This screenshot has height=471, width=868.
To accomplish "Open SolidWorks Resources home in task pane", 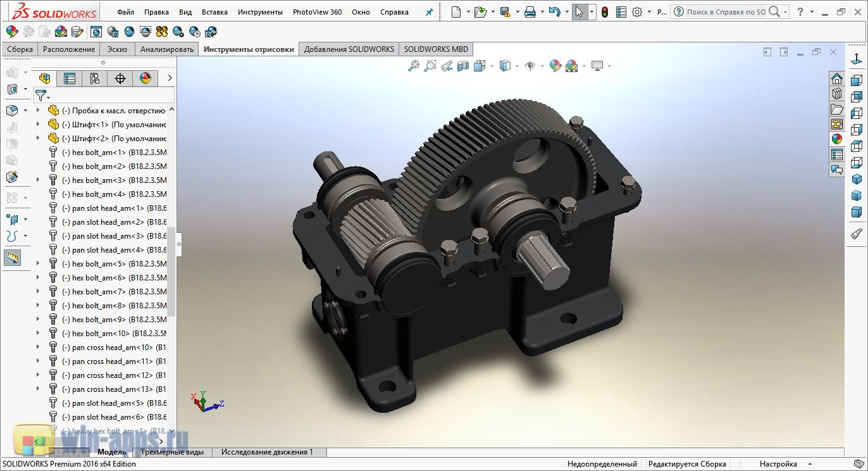I will [837, 78].
